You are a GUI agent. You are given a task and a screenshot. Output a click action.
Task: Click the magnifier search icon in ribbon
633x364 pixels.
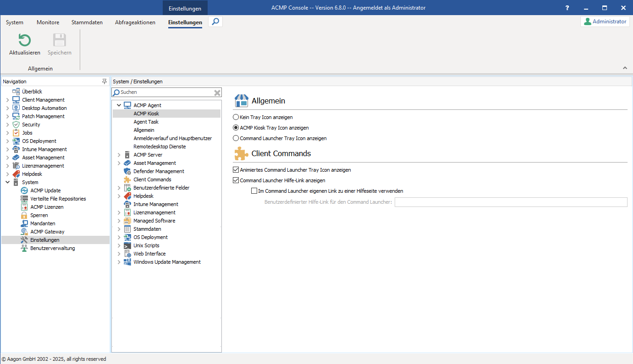[x=215, y=22]
